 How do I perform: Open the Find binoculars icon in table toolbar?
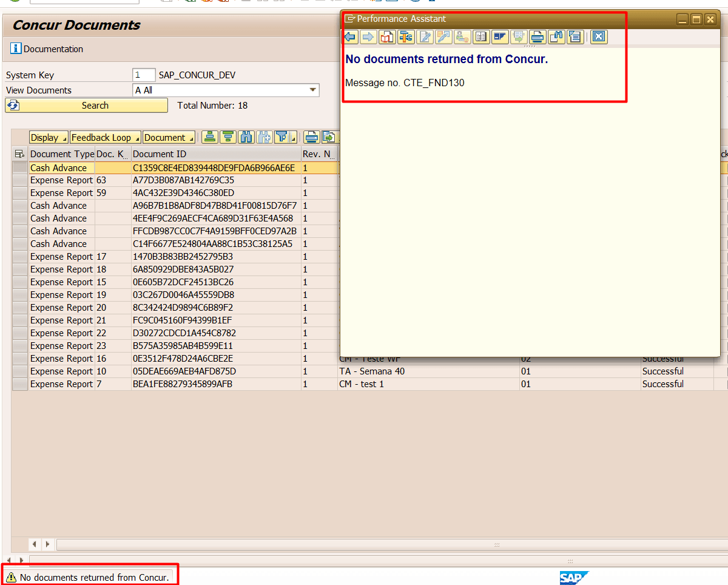[246, 137]
